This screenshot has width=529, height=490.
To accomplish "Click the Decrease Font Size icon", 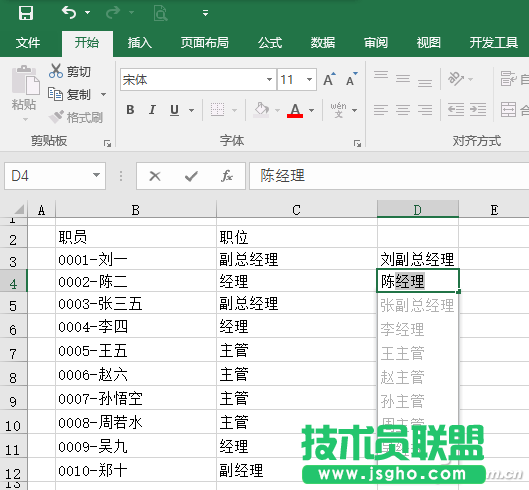I will [x=352, y=79].
